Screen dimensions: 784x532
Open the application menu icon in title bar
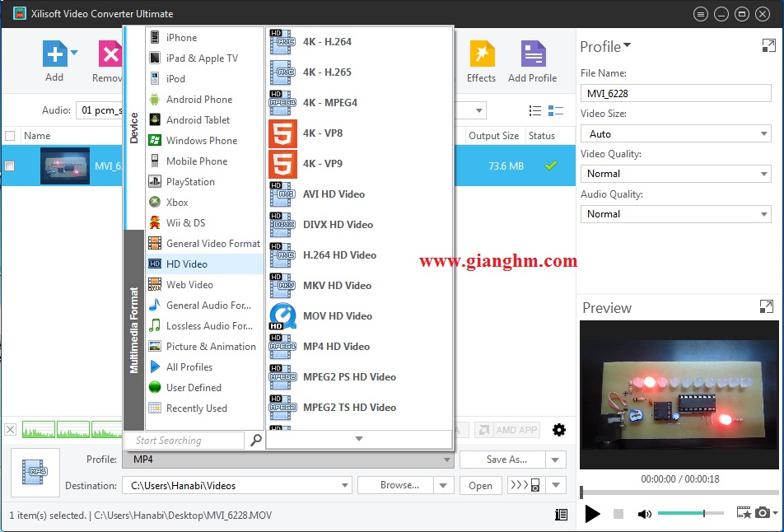pyautogui.click(x=701, y=14)
